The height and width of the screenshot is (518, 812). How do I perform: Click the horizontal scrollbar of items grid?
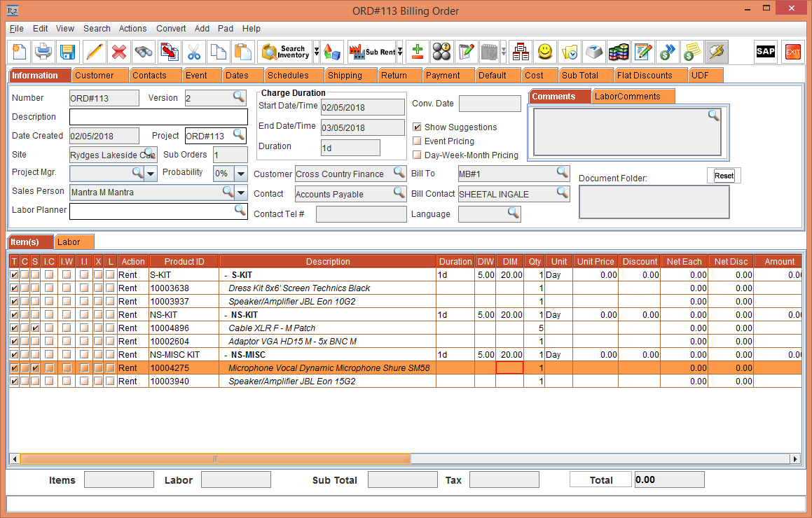click(215, 459)
